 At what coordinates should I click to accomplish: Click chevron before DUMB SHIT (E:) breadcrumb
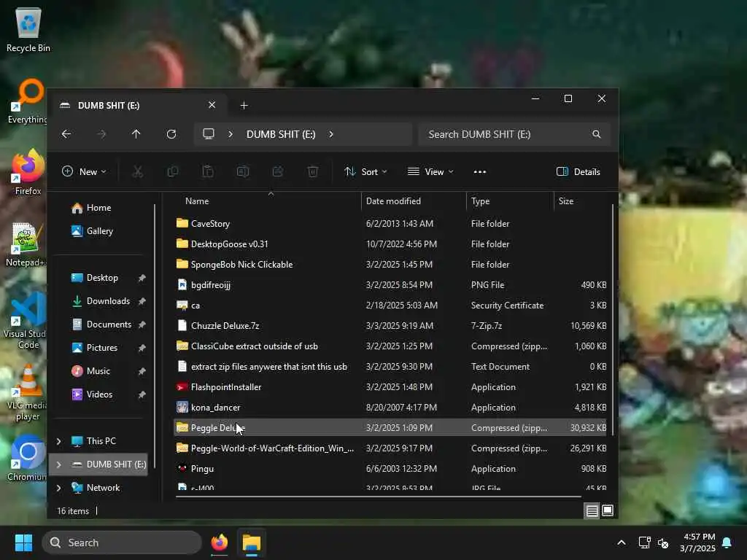(231, 134)
